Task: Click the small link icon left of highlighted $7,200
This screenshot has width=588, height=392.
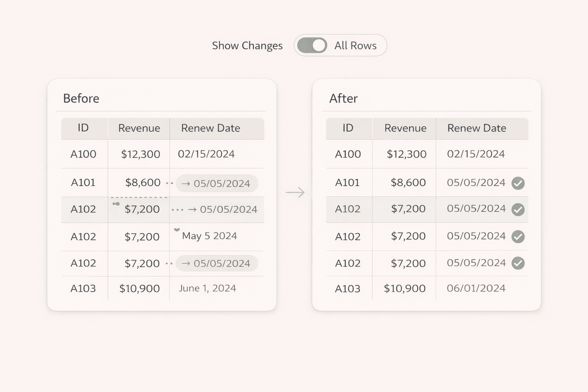Action: click(x=116, y=204)
